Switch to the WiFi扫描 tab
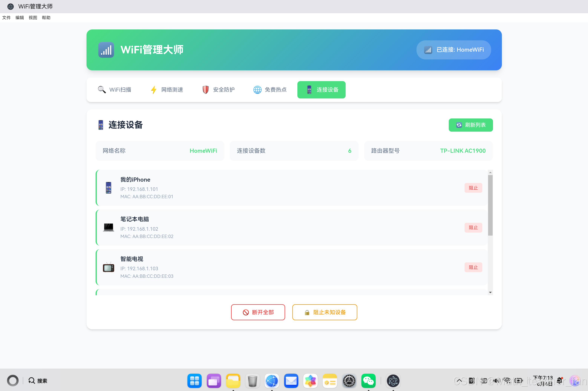The height and width of the screenshot is (391, 588). click(115, 90)
